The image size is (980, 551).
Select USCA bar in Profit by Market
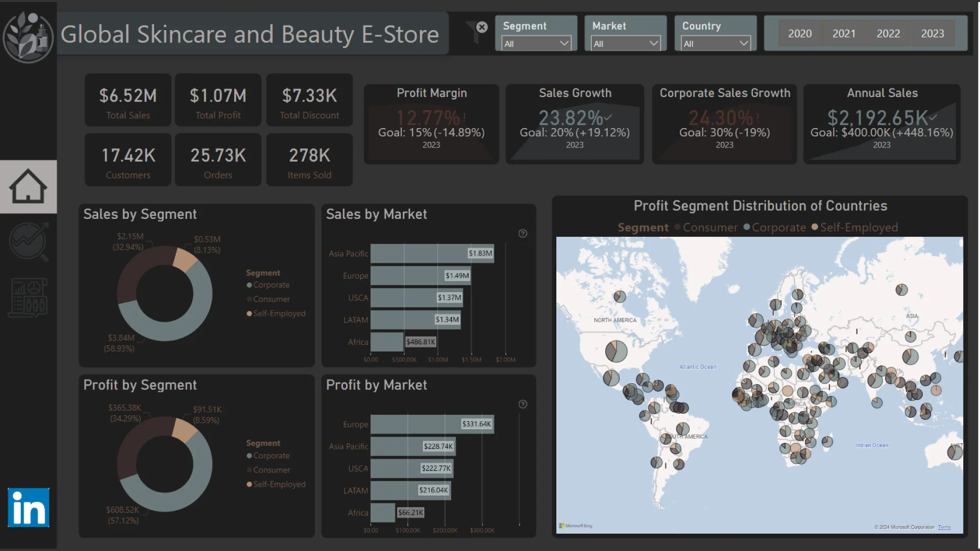[x=412, y=468]
